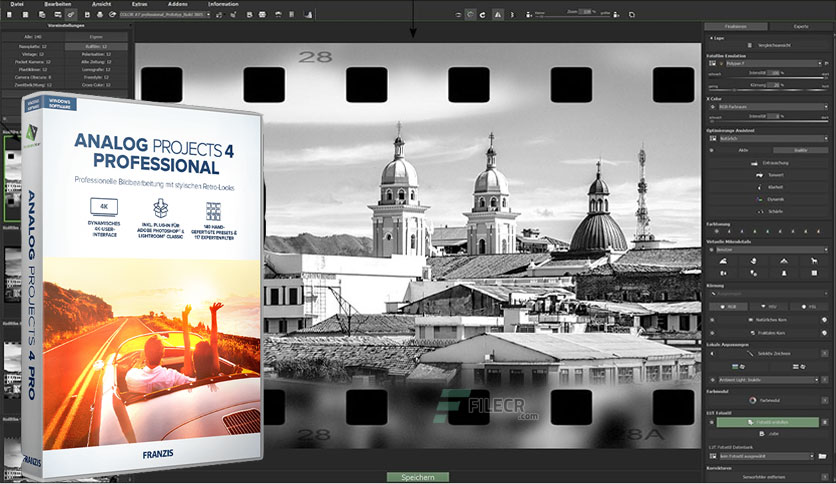This screenshot has width=836, height=484.
Task: Select the RGB grain mode
Action: 728,306
